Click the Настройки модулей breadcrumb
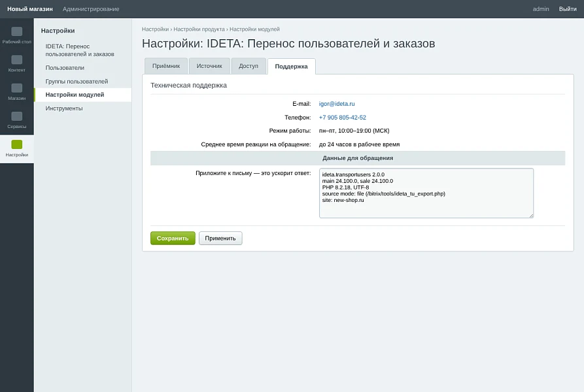584x392 pixels. pyautogui.click(x=254, y=29)
